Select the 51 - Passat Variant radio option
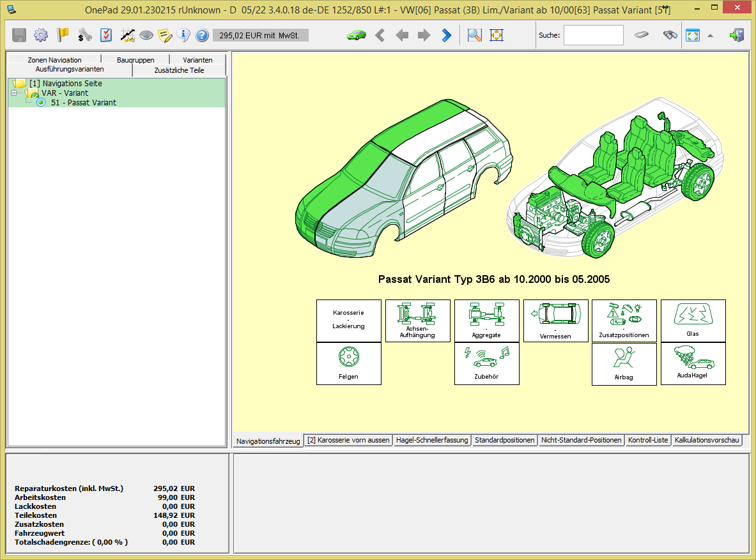Screen dimensions: 756x560 [41, 102]
